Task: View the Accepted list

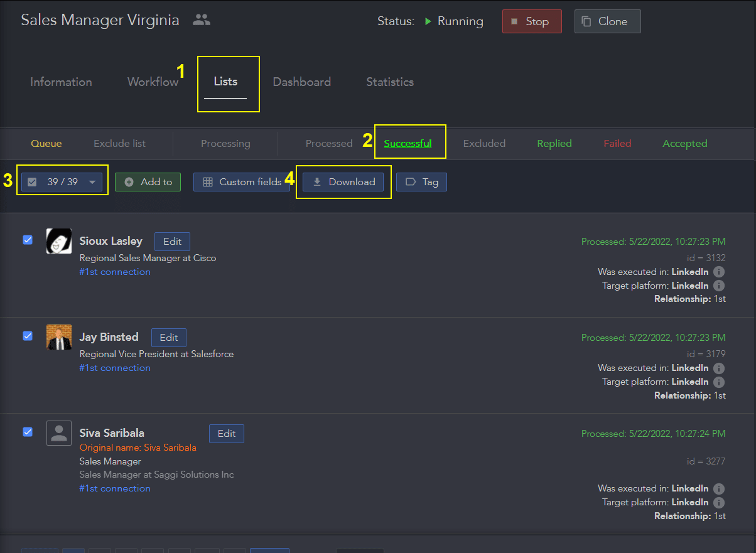Action: pos(685,144)
